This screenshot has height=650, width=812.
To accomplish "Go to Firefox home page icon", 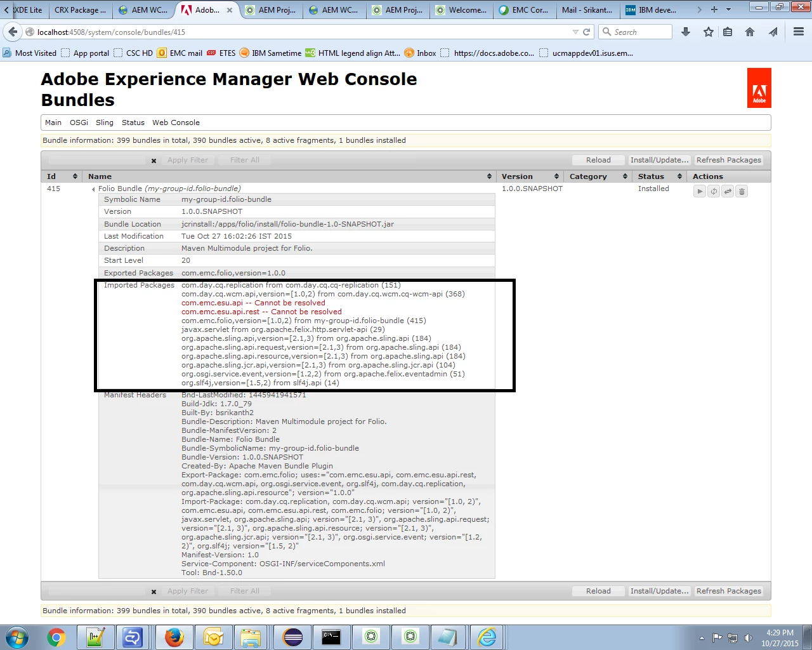I will click(x=750, y=32).
